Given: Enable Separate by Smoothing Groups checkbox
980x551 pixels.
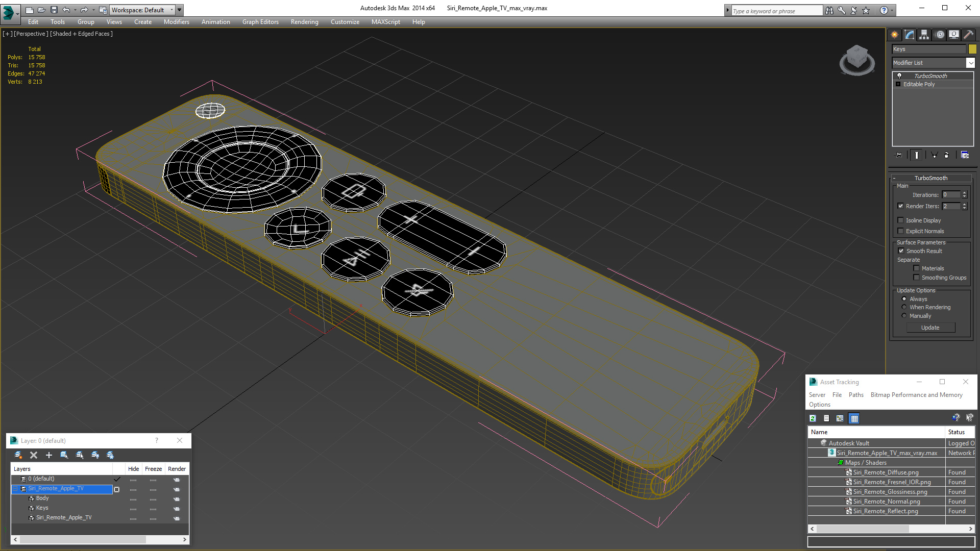Looking at the screenshot, I should 916,278.
